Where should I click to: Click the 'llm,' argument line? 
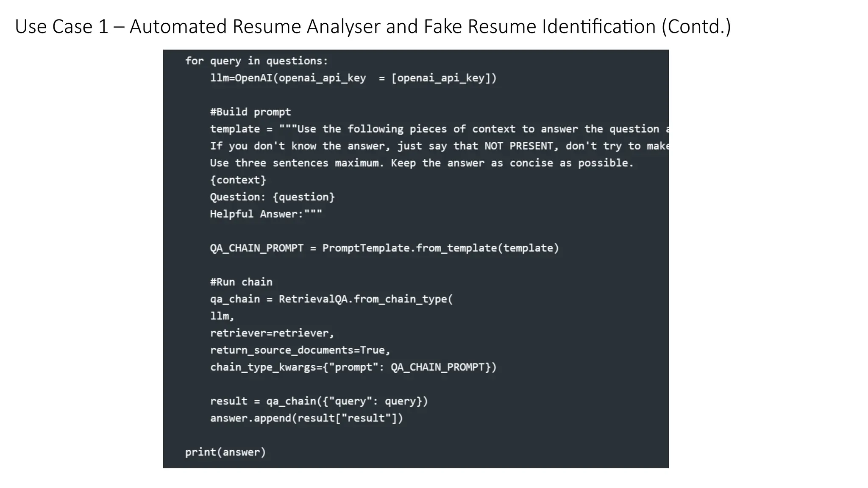(222, 316)
